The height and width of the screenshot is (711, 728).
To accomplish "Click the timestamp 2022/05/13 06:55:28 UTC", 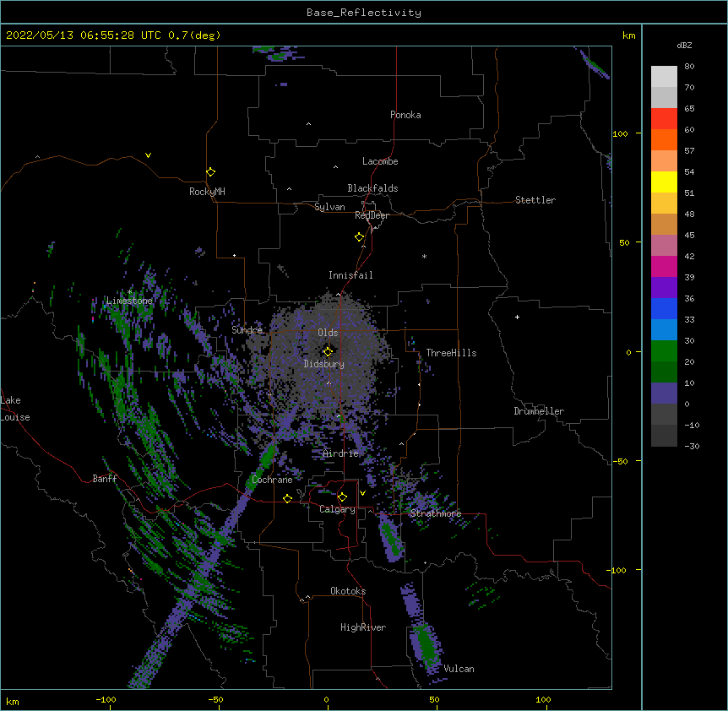I will point(84,35).
